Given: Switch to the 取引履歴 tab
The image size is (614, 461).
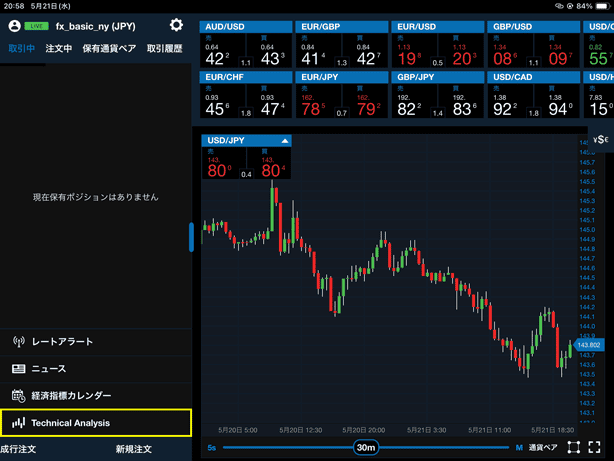Looking at the screenshot, I should pyautogui.click(x=164, y=49).
